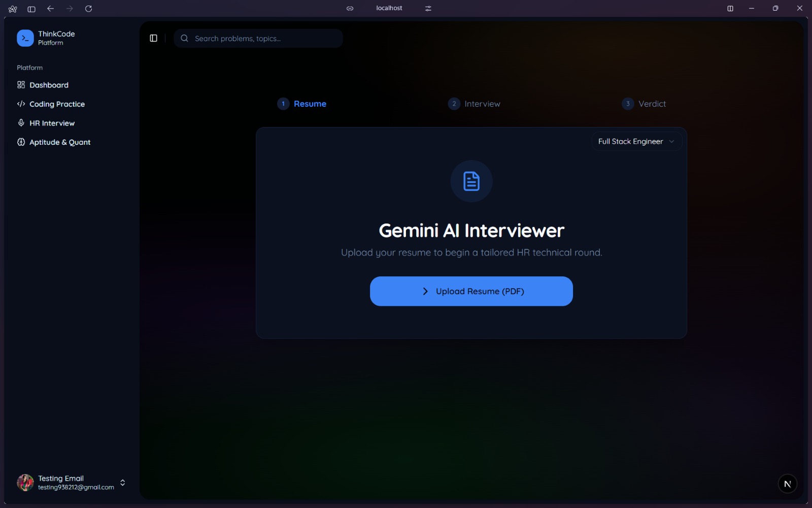
Task: Go back using the browser arrow
Action: click(x=50, y=9)
